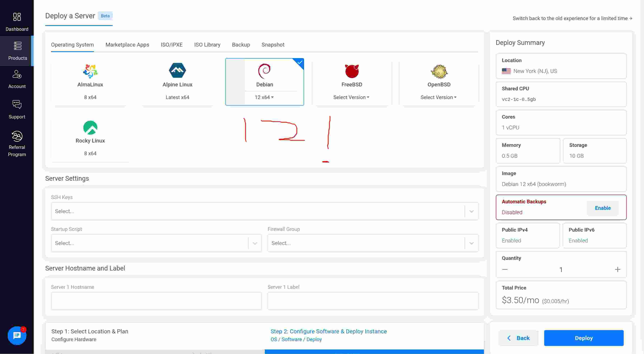The height and width of the screenshot is (354, 644).
Task: Go Back to previous step
Action: (518, 338)
